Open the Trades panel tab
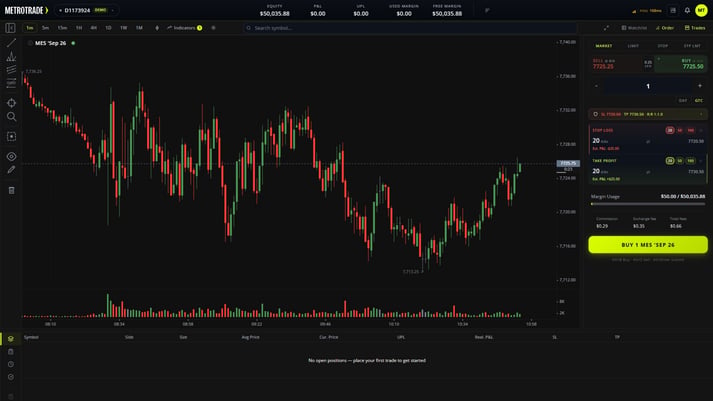Image resolution: width=713 pixels, height=401 pixels. [x=695, y=28]
